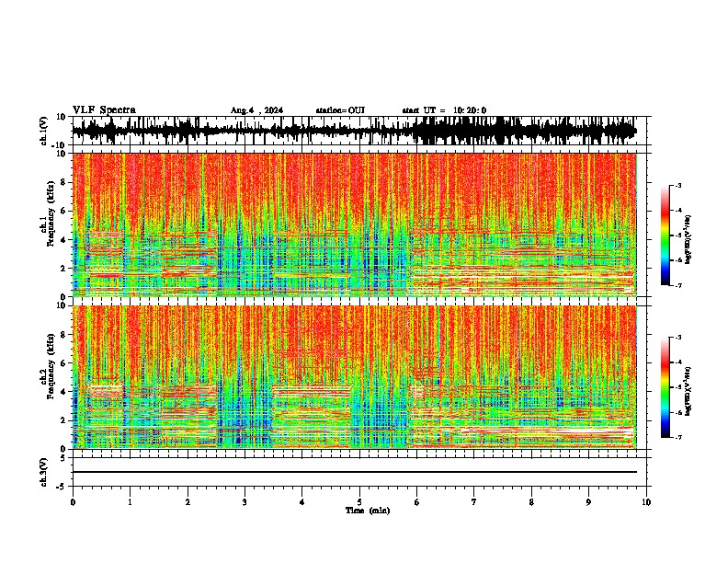Click the time axis end tick "10"
This screenshot has width=728, height=563.
click(x=646, y=502)
